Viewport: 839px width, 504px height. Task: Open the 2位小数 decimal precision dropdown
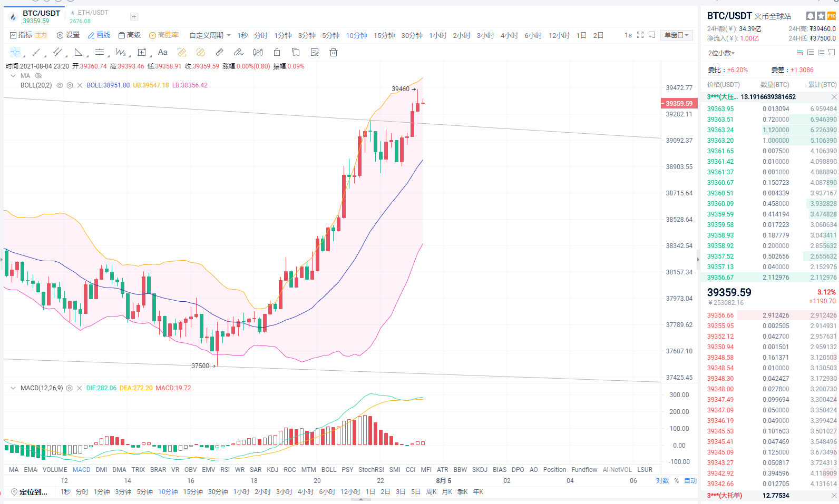(721, 53)
